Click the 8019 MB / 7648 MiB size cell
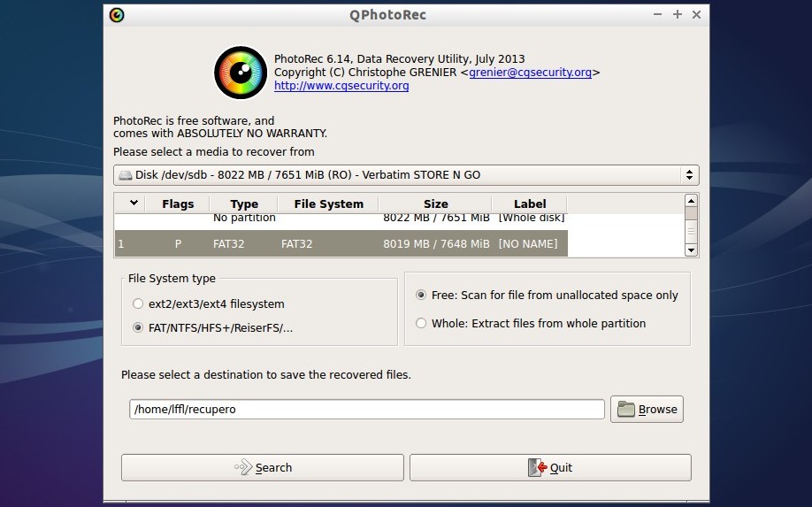 point(436,244)
